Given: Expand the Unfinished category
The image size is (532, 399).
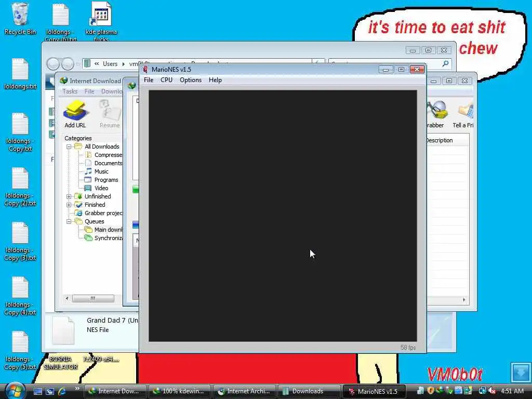Looking at the screenshot, I should [69, 196].
